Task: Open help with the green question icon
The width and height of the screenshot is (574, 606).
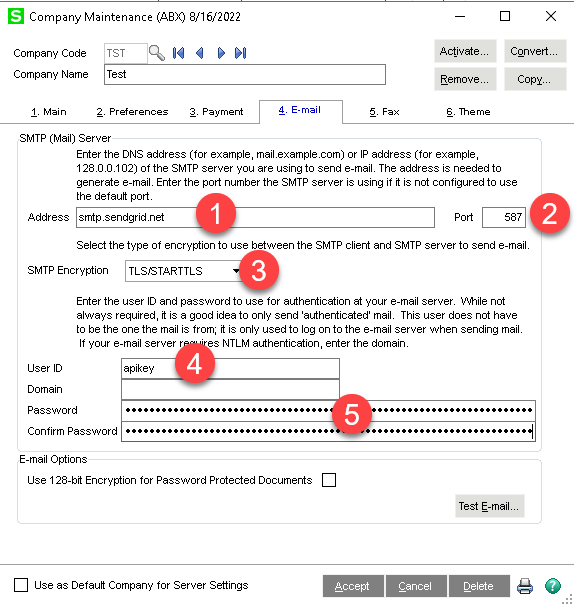Action: pos(553,586)
